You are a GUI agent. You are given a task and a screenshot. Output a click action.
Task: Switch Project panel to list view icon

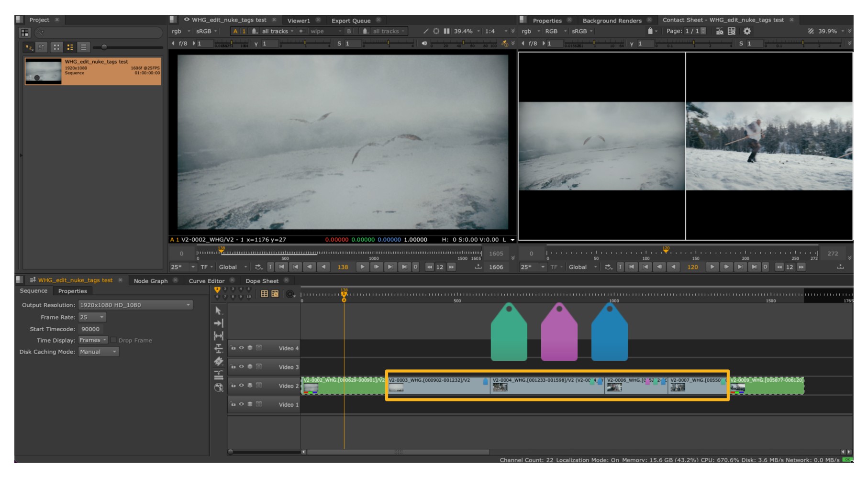coord(84,47)
